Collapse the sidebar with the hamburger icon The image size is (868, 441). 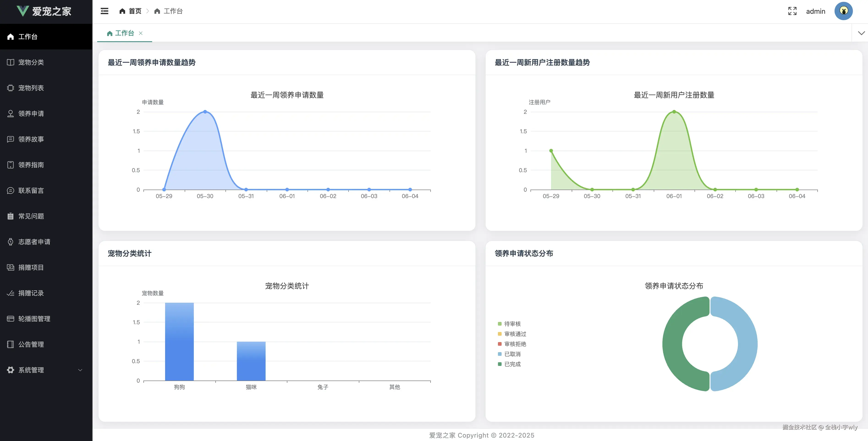pyautogui.click(x=104, y=11)
